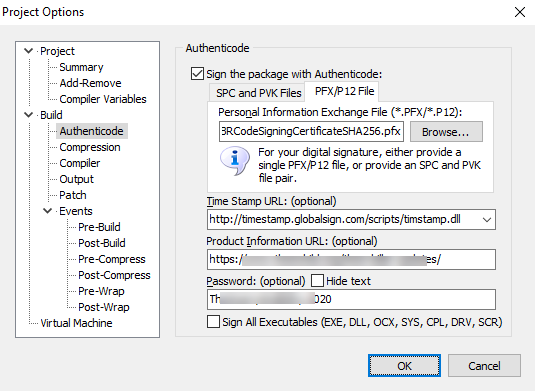535x391 pixels.
Task: Close the Project Options dialog
Action: click(520, 12)
